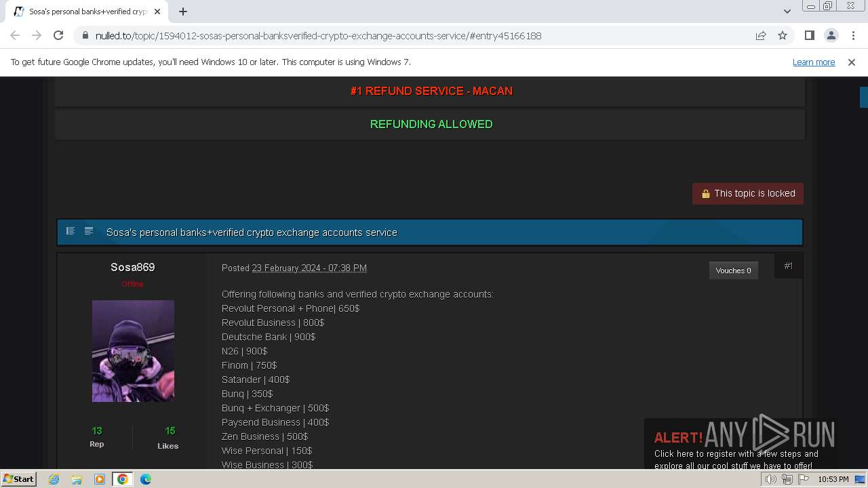Select the Sosa's personal banks tab

click(x=88, y=12)
